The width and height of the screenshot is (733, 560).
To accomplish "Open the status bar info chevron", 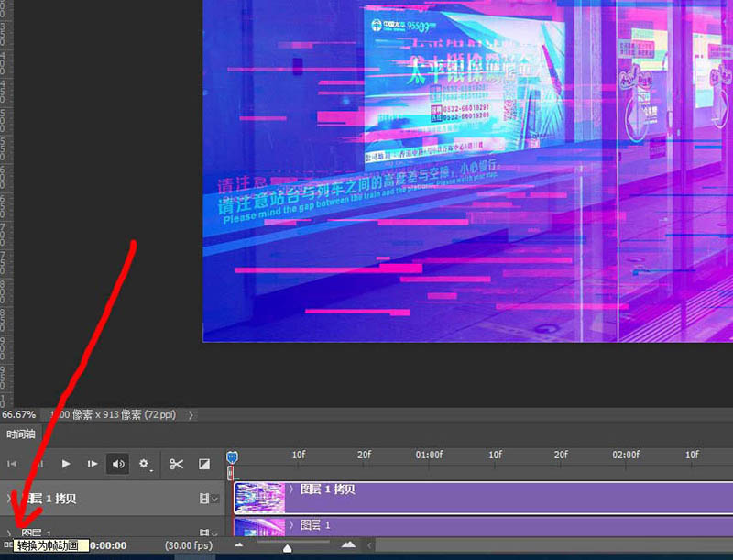I will click(x=191, y=414).
